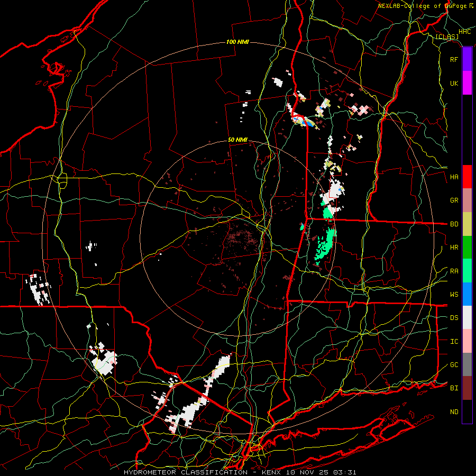Viewport: 476px width, 476px height.
Task: Select the yellow BD legend swatch
Action: [x=467, y=224]
